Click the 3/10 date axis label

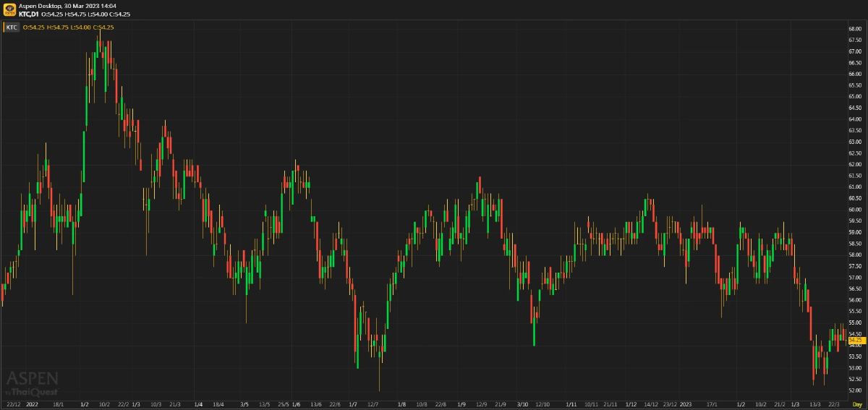pyautogui.click(x=522, y=405)
